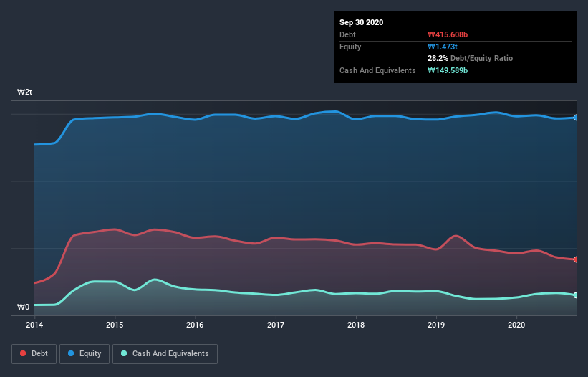Click the red dot in Debt legend
The height and width of the screenshot is (377, 588).
(x=23, y=353)
